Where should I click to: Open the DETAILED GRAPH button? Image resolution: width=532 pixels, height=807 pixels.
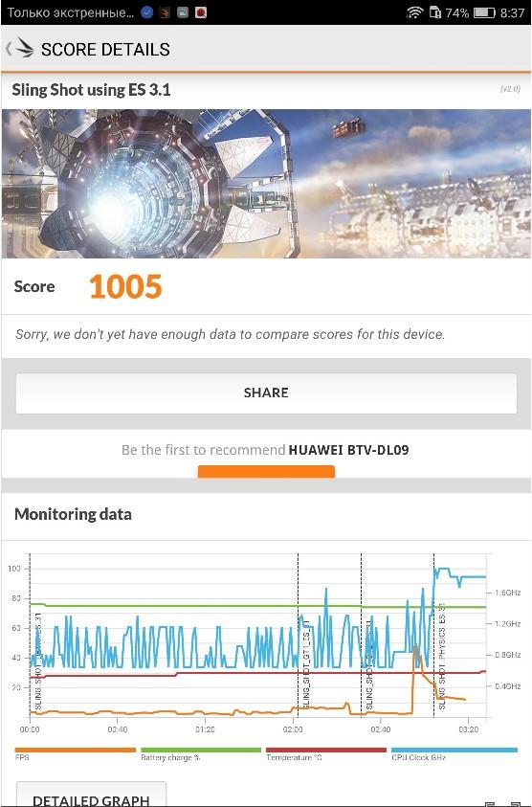(x=91, y=796)
